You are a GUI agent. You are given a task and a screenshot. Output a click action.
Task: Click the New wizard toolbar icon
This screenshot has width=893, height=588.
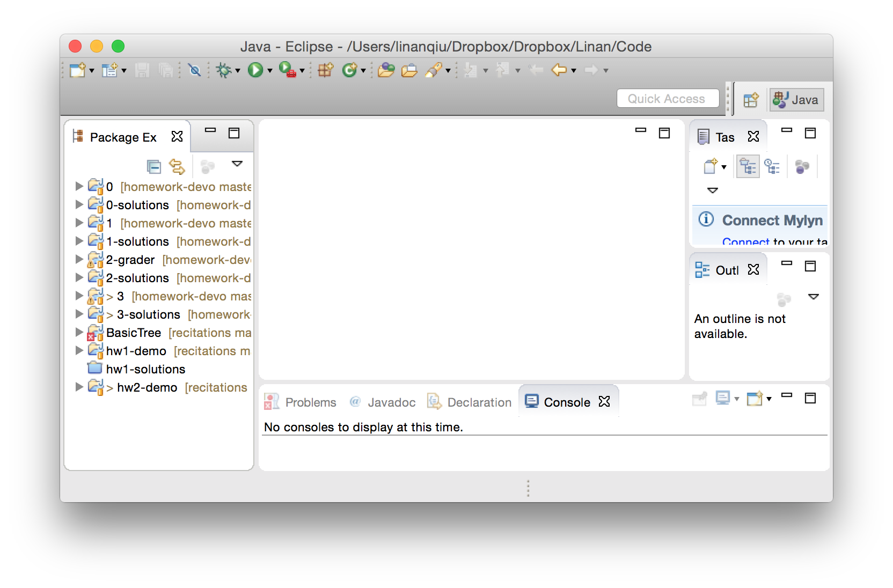(78, 70)
